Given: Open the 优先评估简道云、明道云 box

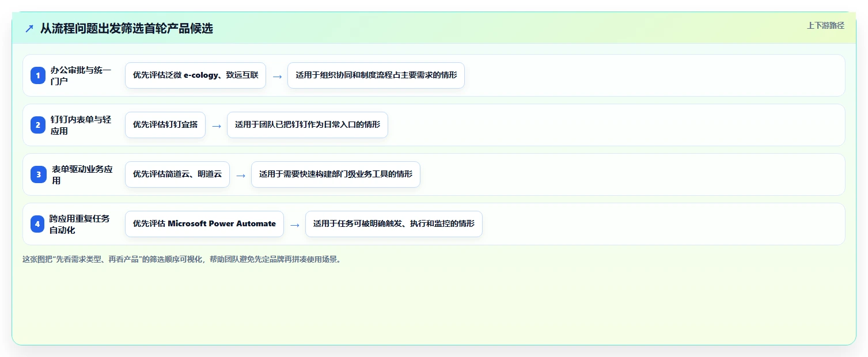Looking at the screenshot, I should (x=177, y=174).
